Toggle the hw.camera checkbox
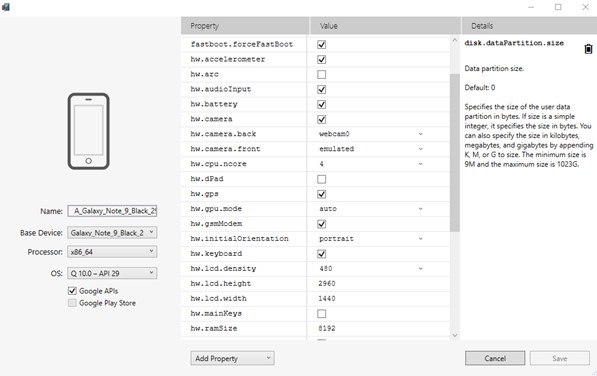The width and height of the screenshot is (597, 376). click(321, 119)
